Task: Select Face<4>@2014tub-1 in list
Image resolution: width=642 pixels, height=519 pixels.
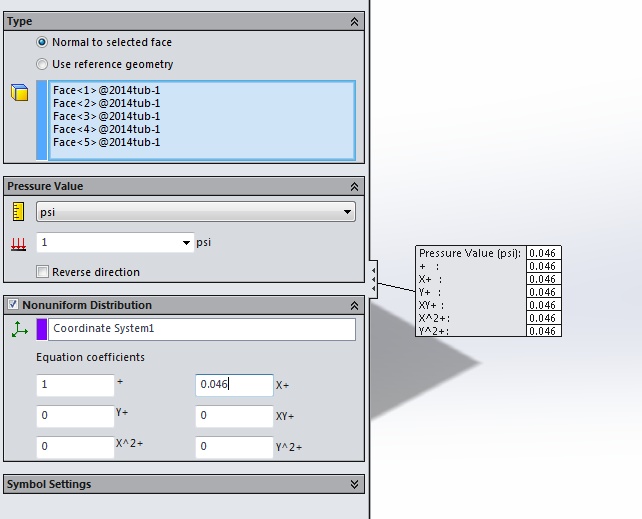Action: click(x=106, y=129)
